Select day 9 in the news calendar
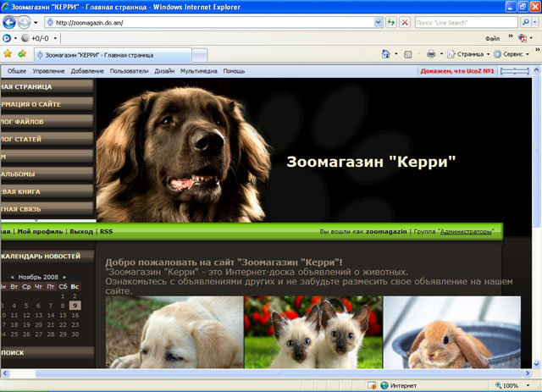Screen dimensions: 542x392 (75, 306)
